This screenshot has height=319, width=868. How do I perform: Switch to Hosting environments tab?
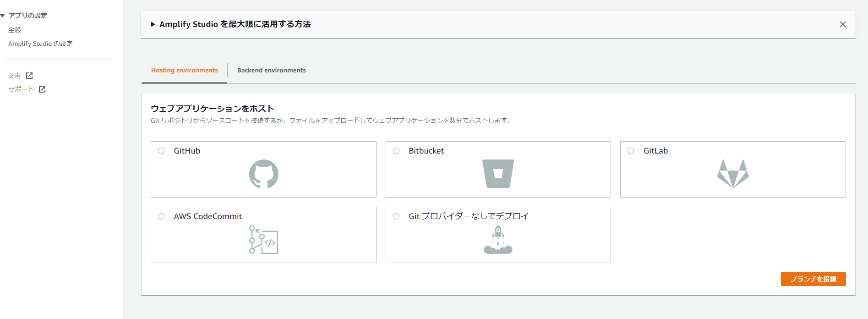coord(185,70)
